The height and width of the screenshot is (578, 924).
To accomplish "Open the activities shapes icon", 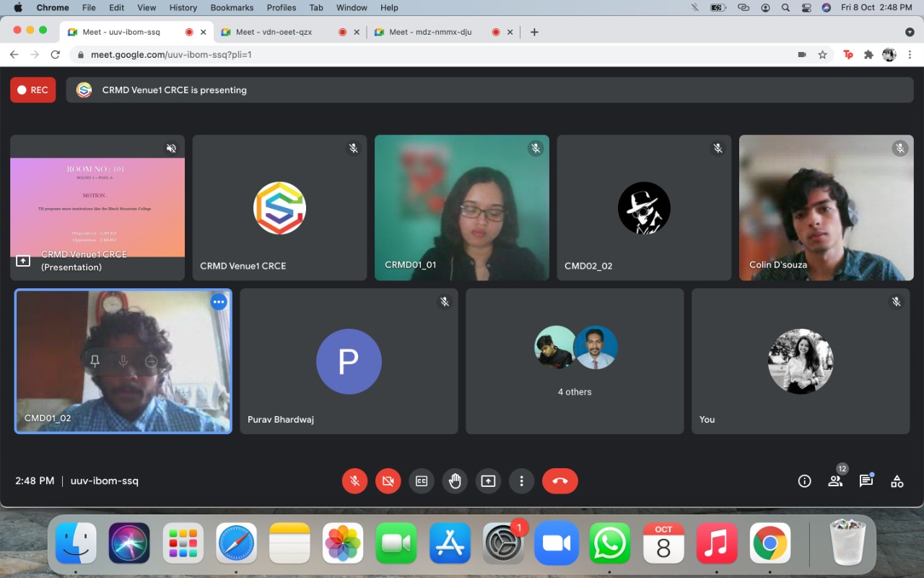I will point(897,481).
